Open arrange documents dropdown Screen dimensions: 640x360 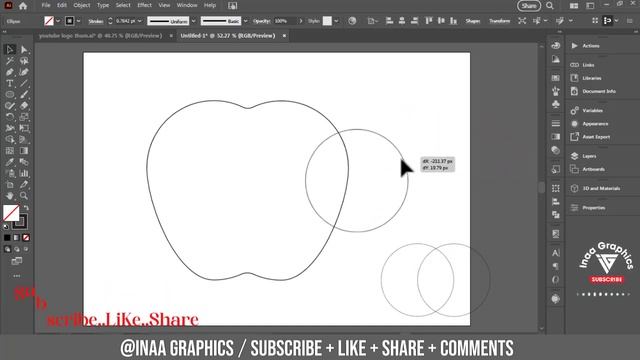click(x=573, y=6)
